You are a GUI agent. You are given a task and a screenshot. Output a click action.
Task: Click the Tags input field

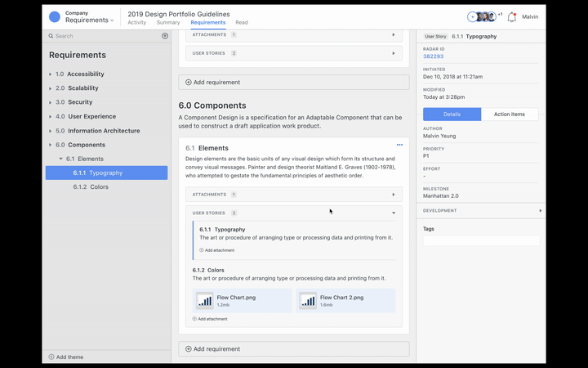click(x=482, y=240)
